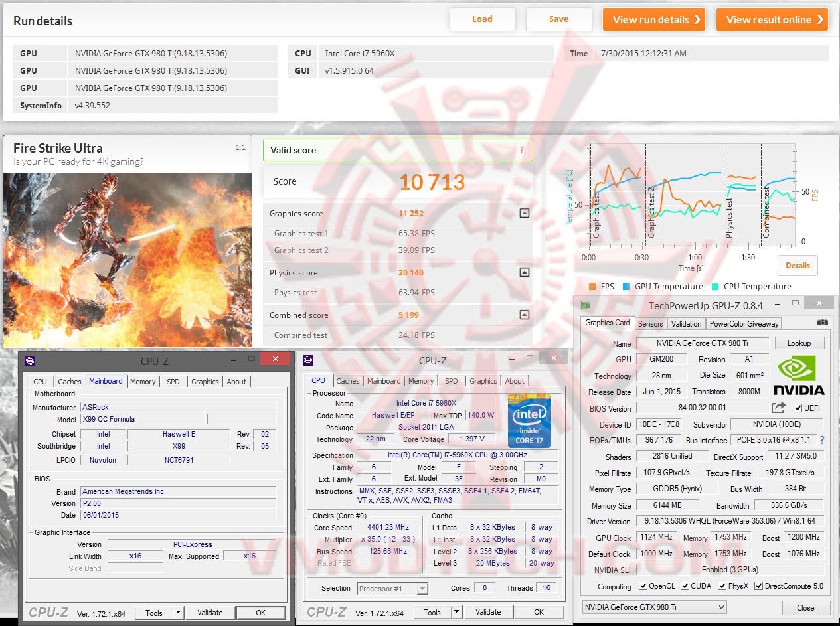Image resolution: width=840 pixels, height=626 pixels.
Task: Click the CPU-Z Mainboard window title icon
Action: point(30,361)
